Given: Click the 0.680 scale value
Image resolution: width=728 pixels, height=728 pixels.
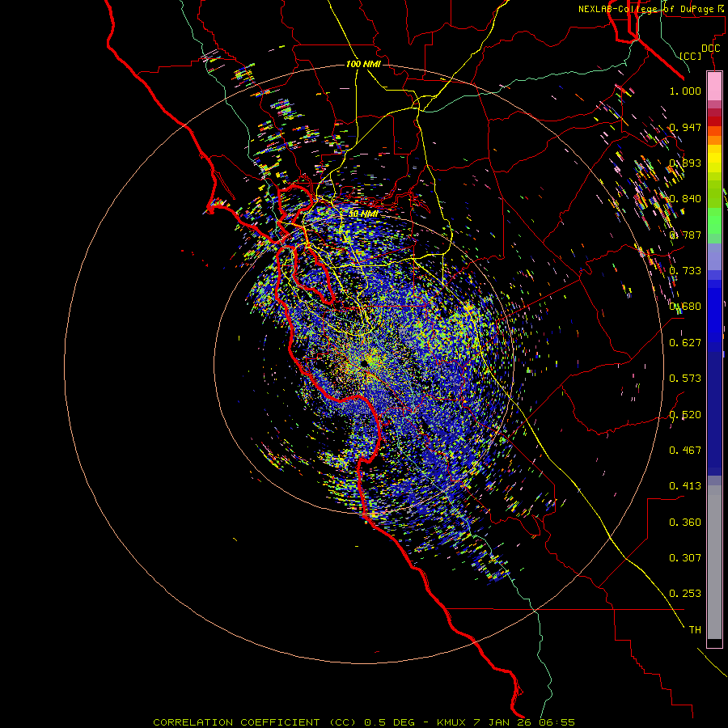Looking at the screenshot, I should tap(685, 307).
